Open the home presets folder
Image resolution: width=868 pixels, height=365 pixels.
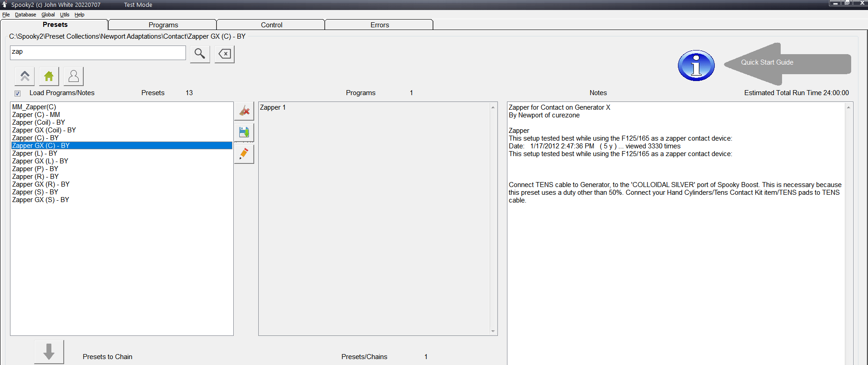[49, 76]
